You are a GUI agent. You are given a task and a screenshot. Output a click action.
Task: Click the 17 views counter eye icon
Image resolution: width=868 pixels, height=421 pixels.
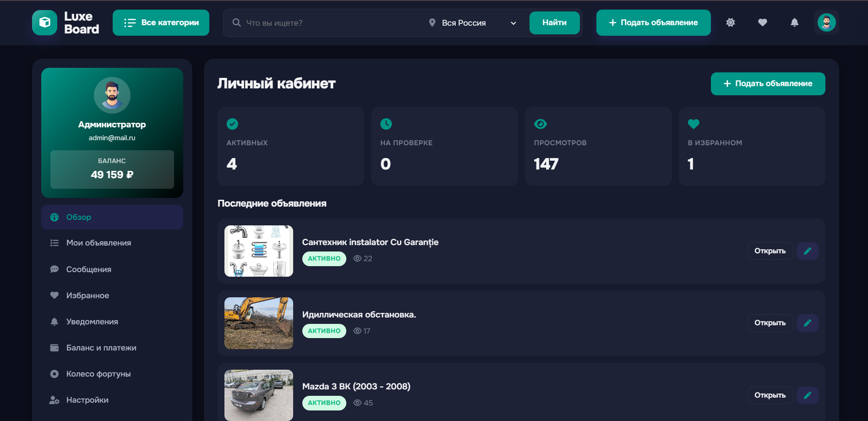(x=358, y=331)
